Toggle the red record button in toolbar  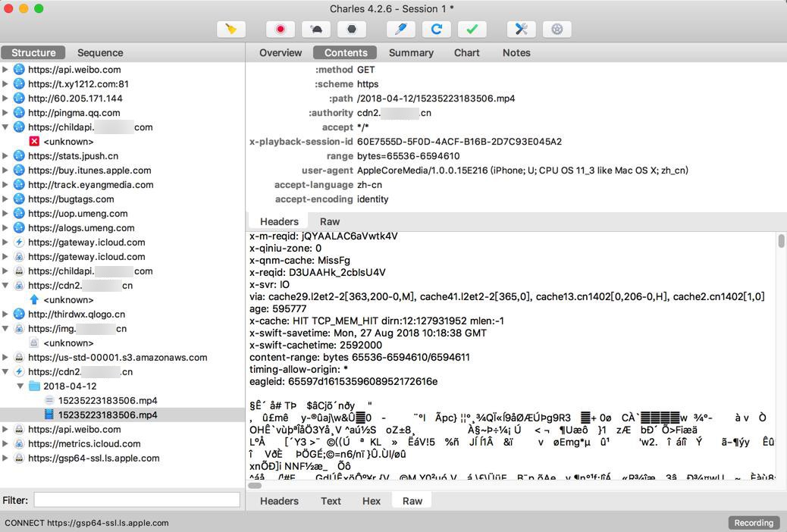280,30
